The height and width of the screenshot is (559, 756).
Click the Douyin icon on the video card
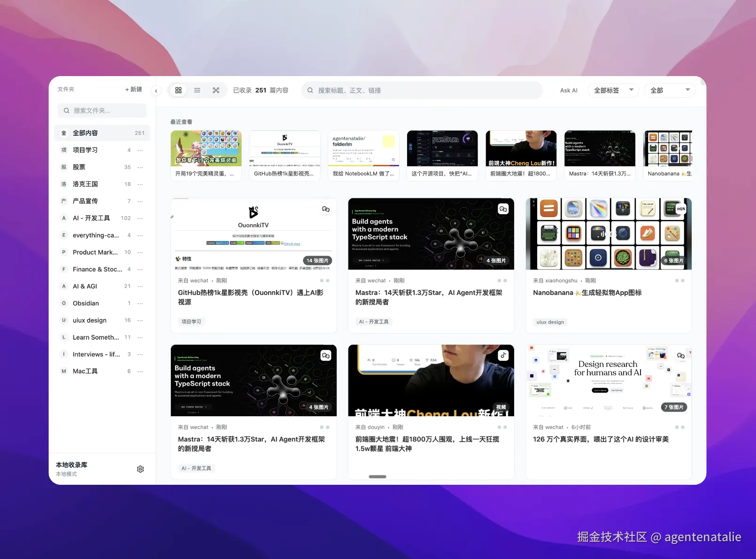[503, 356]
